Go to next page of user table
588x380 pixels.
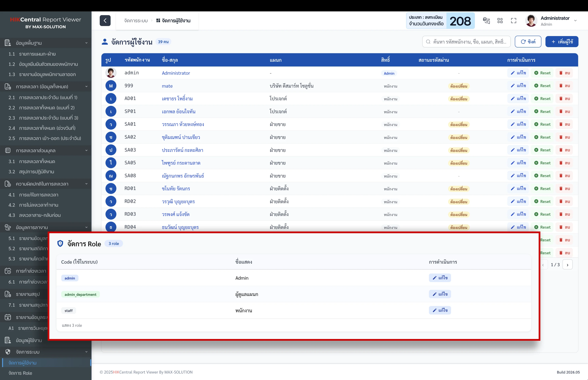(568, 265)
